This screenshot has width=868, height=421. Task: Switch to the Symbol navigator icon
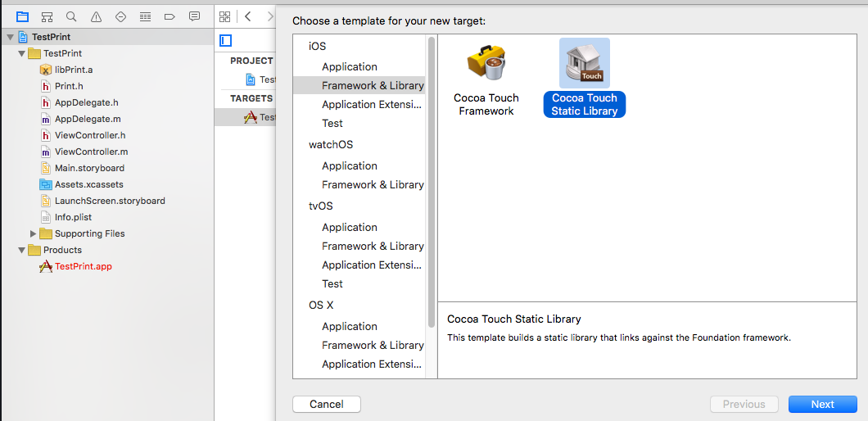click(47, 16)
